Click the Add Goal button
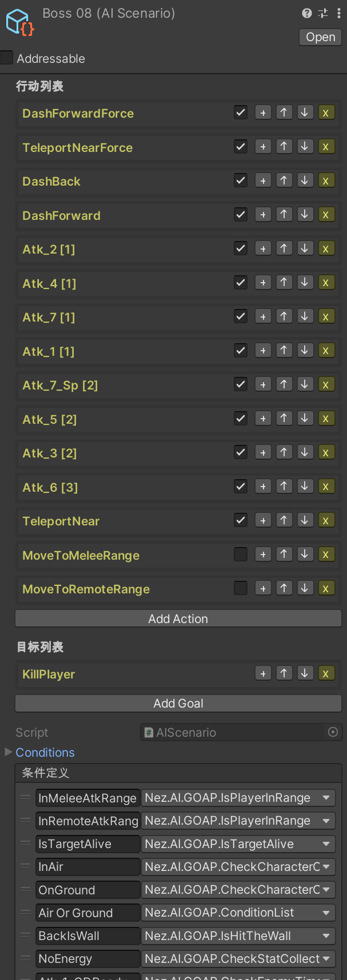This screenshot has width=347, height=980. pyautogui.click(x=178, y=704)
